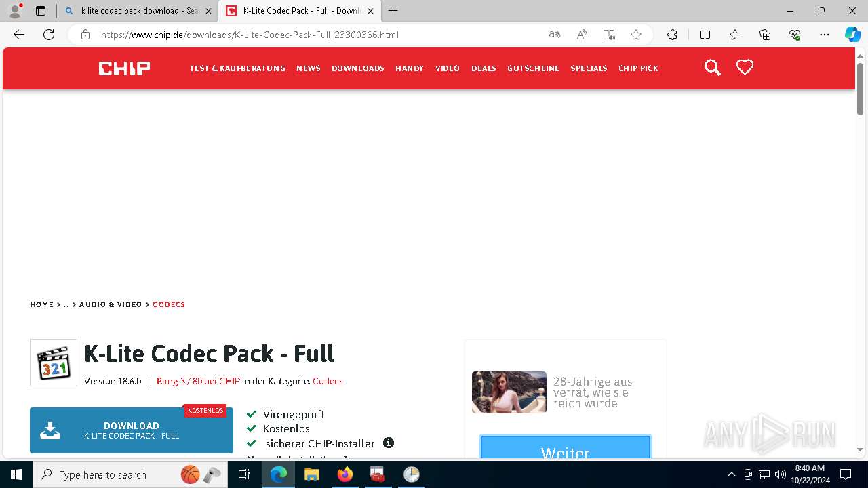Open volume control tray icon
The width and height of the screenshot is (868, 488).
[780, 474]
